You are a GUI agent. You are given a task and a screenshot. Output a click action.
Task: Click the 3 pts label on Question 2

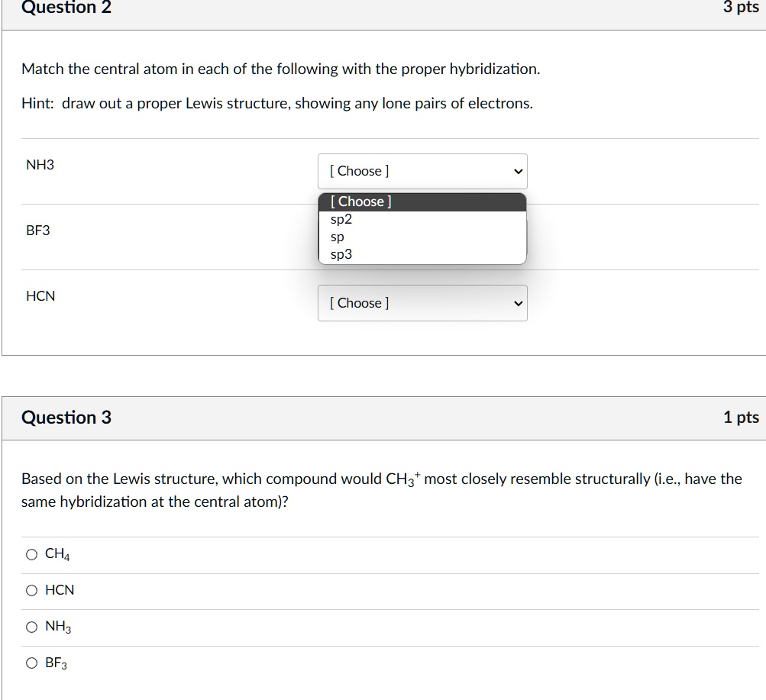(x=740, y=8)
